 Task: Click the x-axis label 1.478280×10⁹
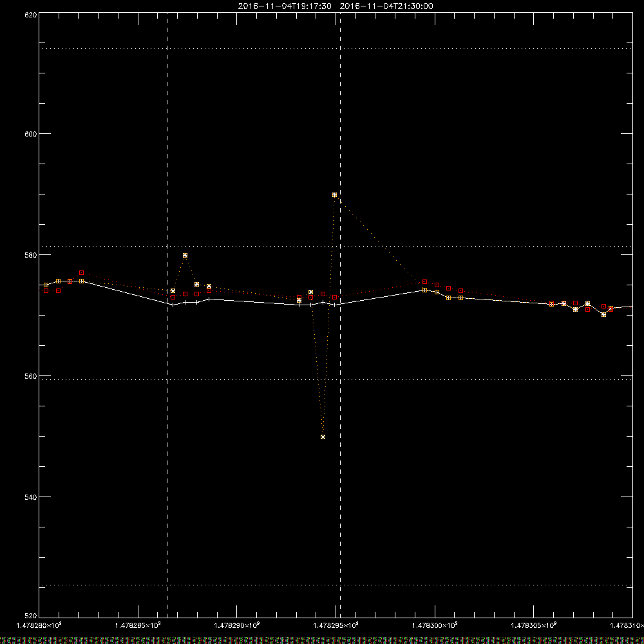39,625
